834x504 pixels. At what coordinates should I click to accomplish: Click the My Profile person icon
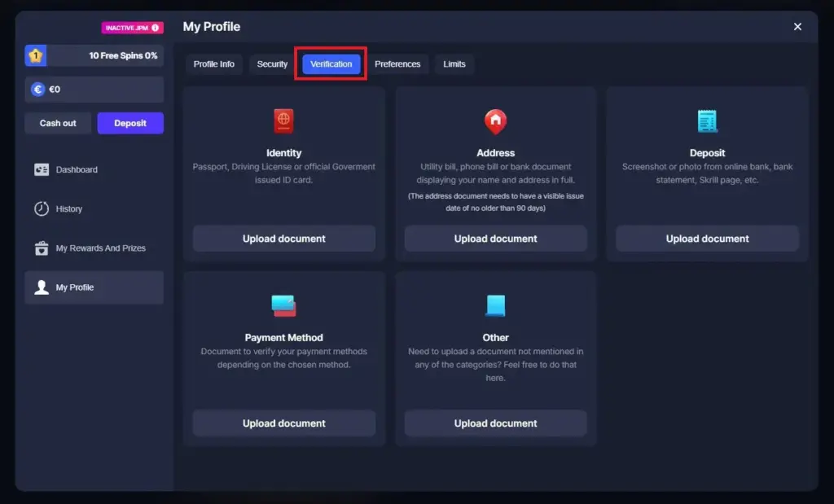coord(42,287)
